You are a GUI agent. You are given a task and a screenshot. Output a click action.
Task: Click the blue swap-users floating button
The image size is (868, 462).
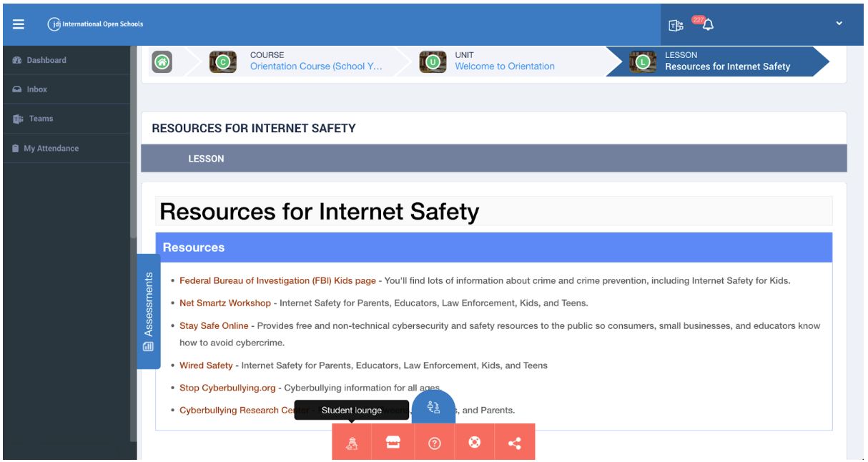(433, 408)
